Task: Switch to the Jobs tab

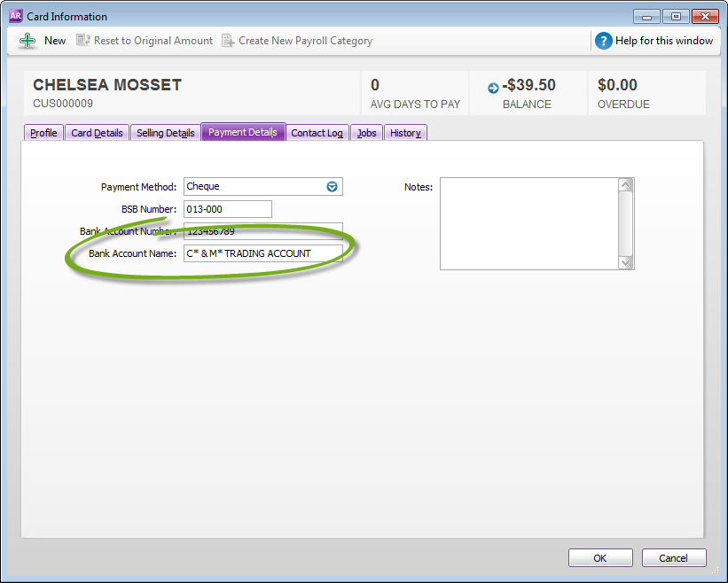Action: coord(367,133)
